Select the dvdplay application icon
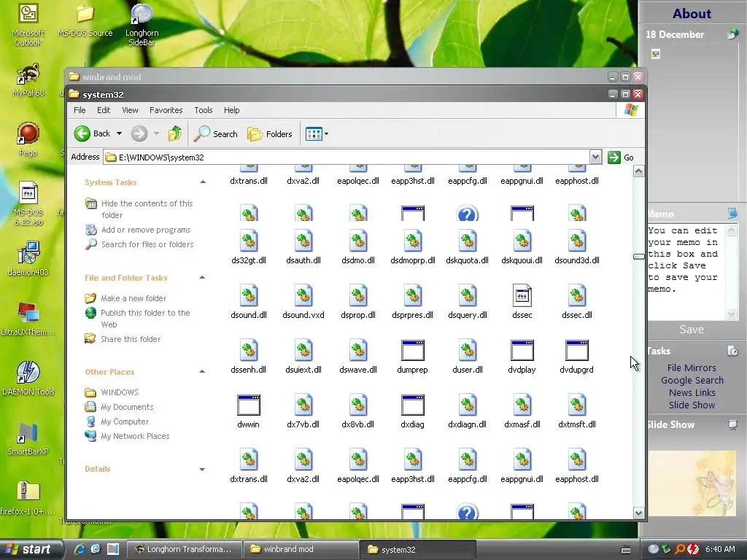Image resolution: width=747 pixels, height=560 pixels. [x=522, y=351]
